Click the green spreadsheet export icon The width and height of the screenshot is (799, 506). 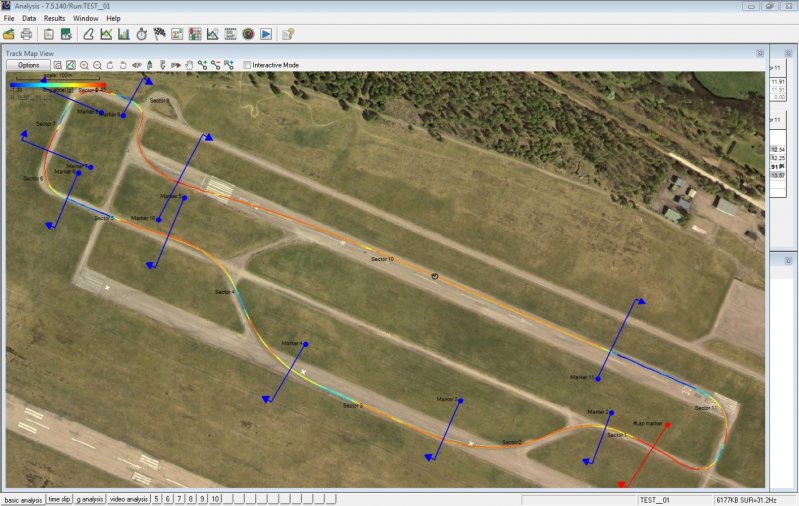click(66, 34)
